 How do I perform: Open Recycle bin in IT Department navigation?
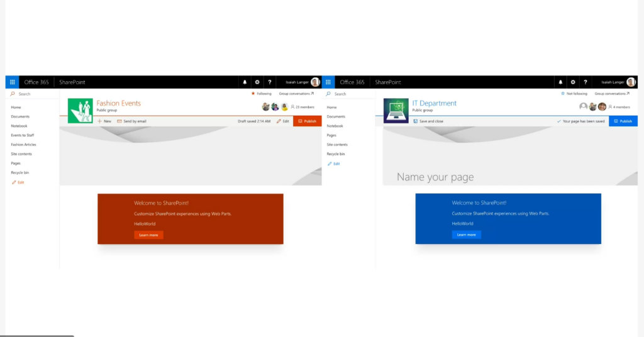(x=336, y=154)
